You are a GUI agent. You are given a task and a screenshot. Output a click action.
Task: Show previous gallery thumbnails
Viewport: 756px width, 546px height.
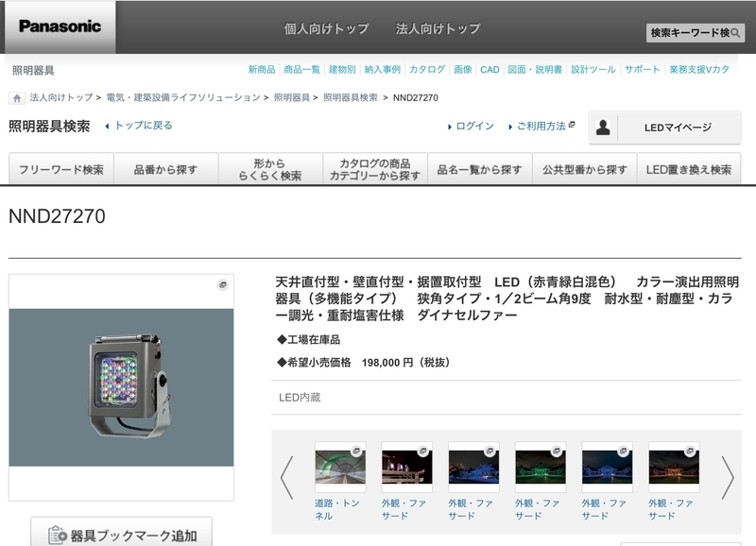[287, 478]
